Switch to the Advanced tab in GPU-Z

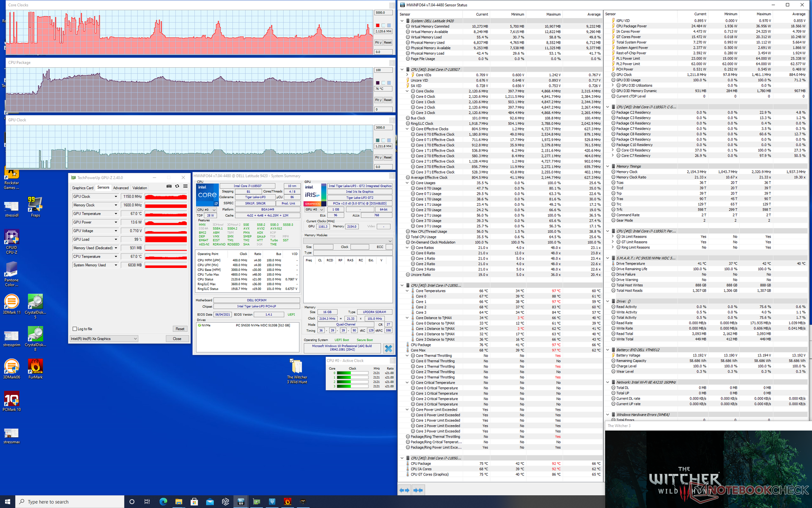[x=121, y=188]
